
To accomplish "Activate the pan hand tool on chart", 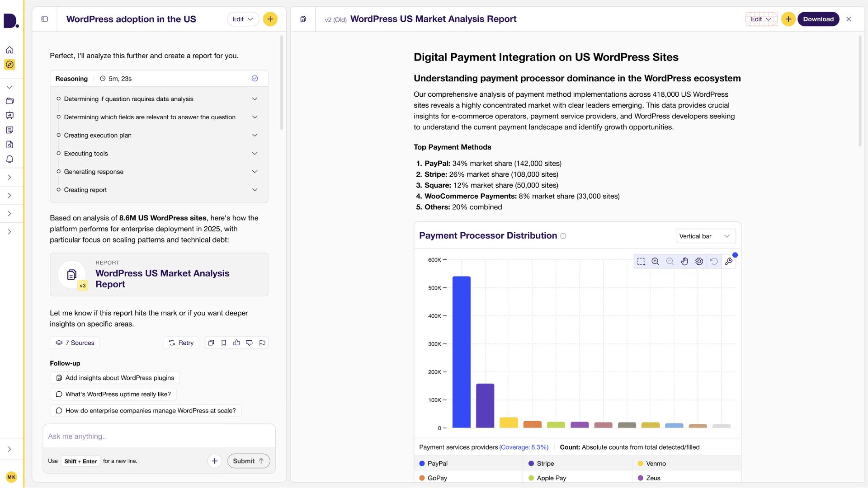I will point(684,262).
